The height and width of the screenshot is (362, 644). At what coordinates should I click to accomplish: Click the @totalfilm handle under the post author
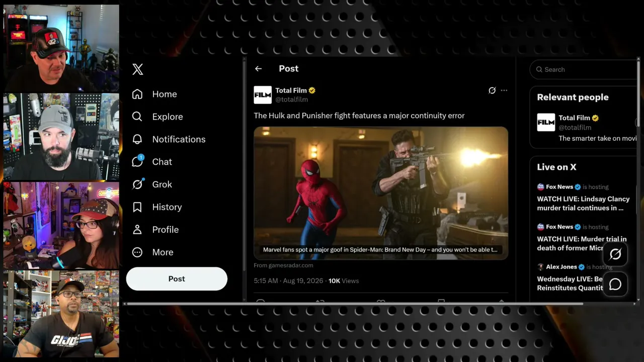[291, 100]
